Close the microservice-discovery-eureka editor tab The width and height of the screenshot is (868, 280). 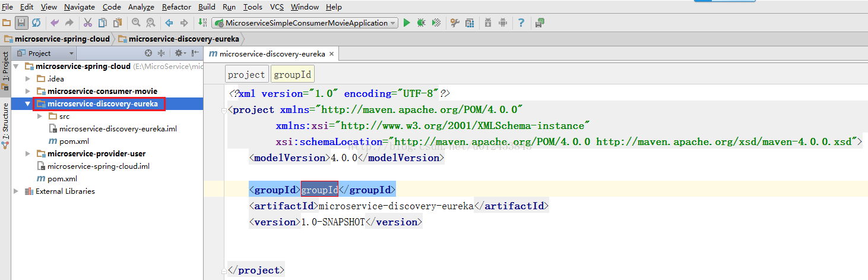click(331, 54)
